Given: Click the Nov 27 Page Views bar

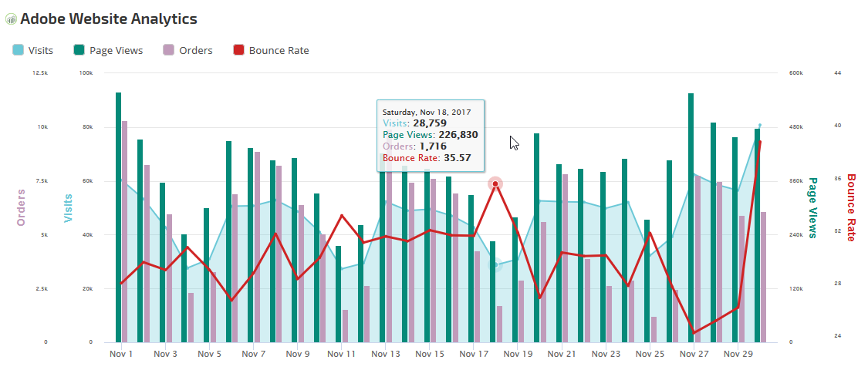Looking at the screenshot, I should [691, 216].
